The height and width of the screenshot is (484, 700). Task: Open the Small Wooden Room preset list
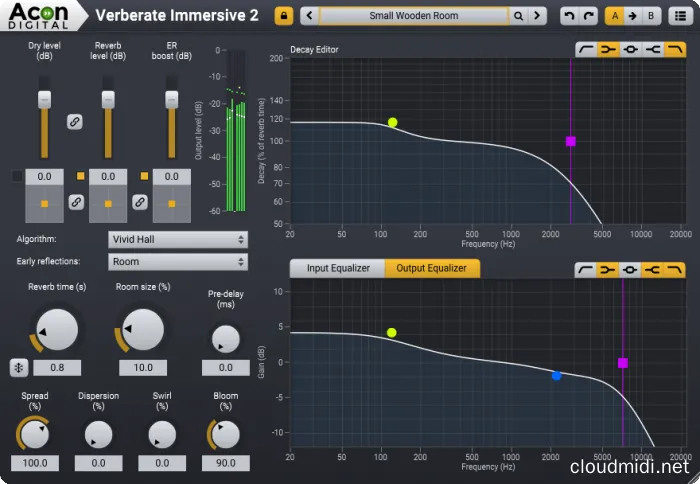[x=414, y=16]
